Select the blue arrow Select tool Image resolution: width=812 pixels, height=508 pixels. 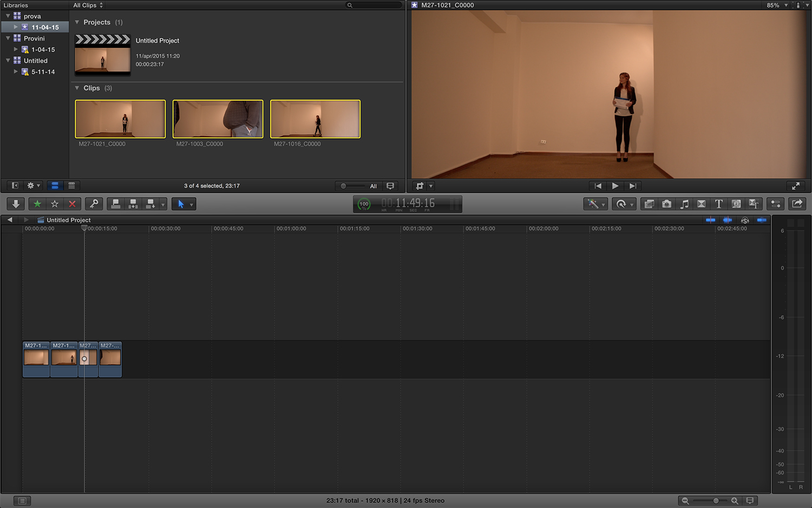point(181,204)
